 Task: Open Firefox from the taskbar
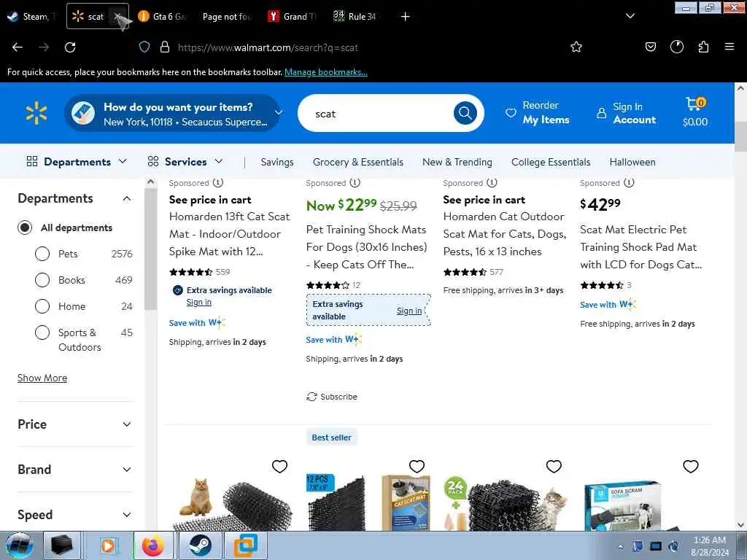pyautogui.click(x=153, y=545)
